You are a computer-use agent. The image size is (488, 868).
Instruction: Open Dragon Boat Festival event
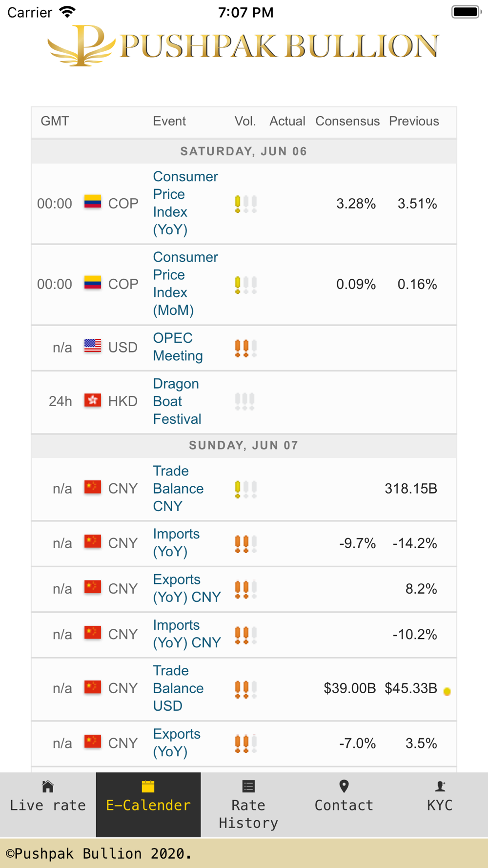click(x=177, y=401)
